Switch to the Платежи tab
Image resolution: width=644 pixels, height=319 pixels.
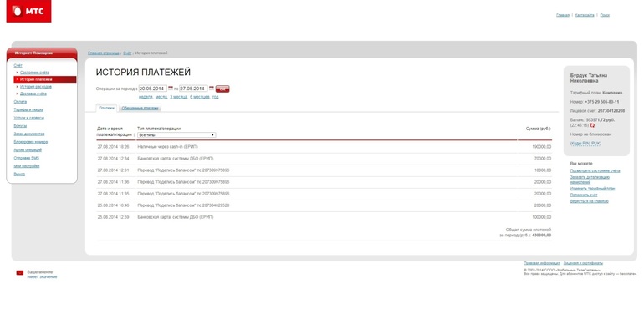(107, 109)
